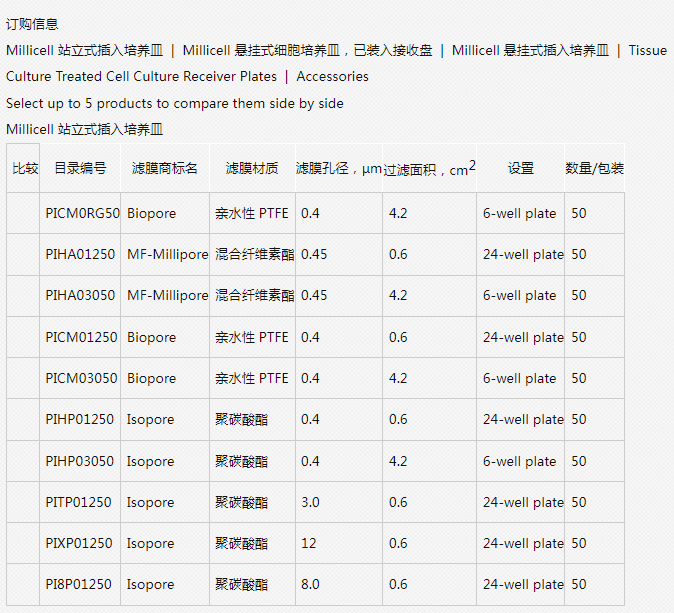Click catalog number PICM01250
This screenshot has width=674, height=613.
(81, 337)
